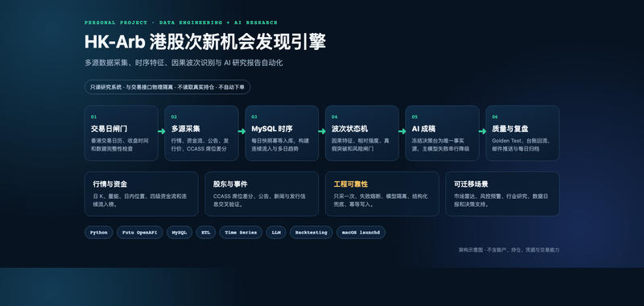Select the 06 质量与复盘 card

coord(522,133)
